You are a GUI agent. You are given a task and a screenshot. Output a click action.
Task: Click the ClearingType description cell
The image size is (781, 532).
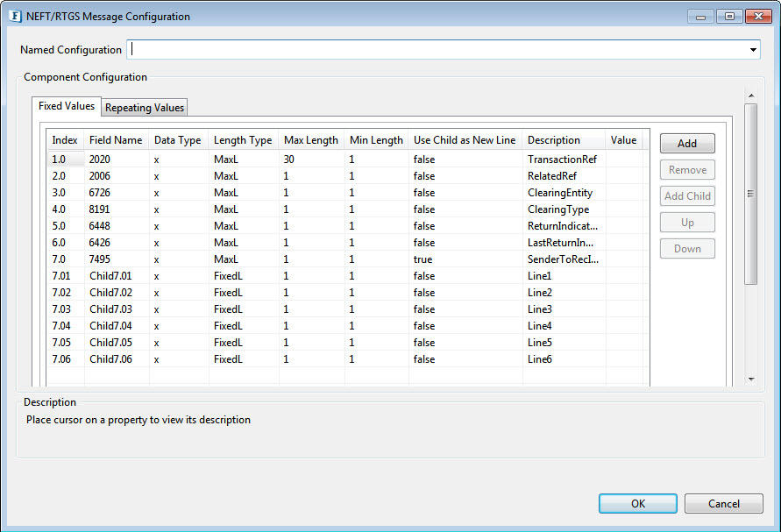pos(557,209)
